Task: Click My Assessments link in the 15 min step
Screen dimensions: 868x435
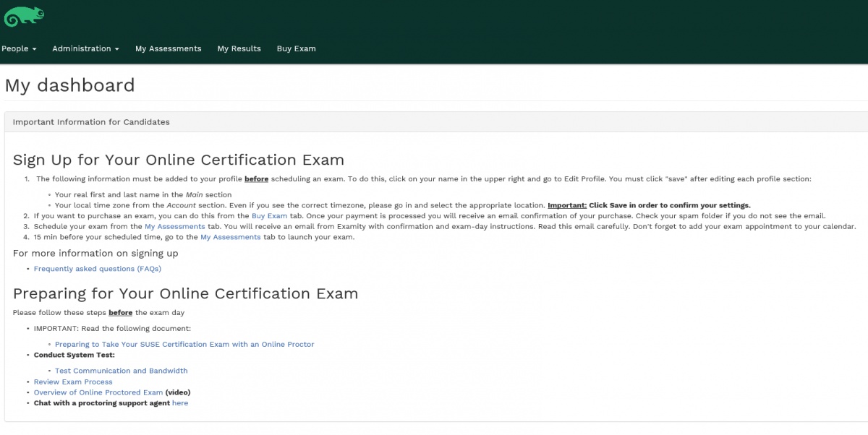Action: click(230, 237)
